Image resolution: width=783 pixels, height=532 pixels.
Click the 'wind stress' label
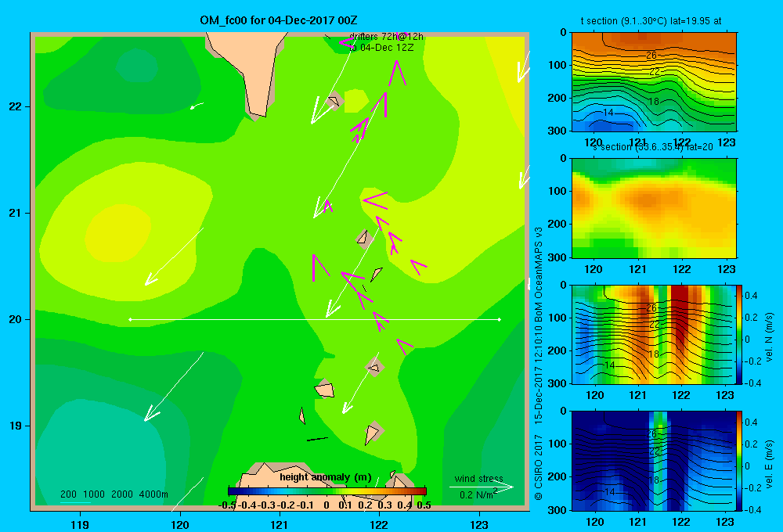point(479,479)
